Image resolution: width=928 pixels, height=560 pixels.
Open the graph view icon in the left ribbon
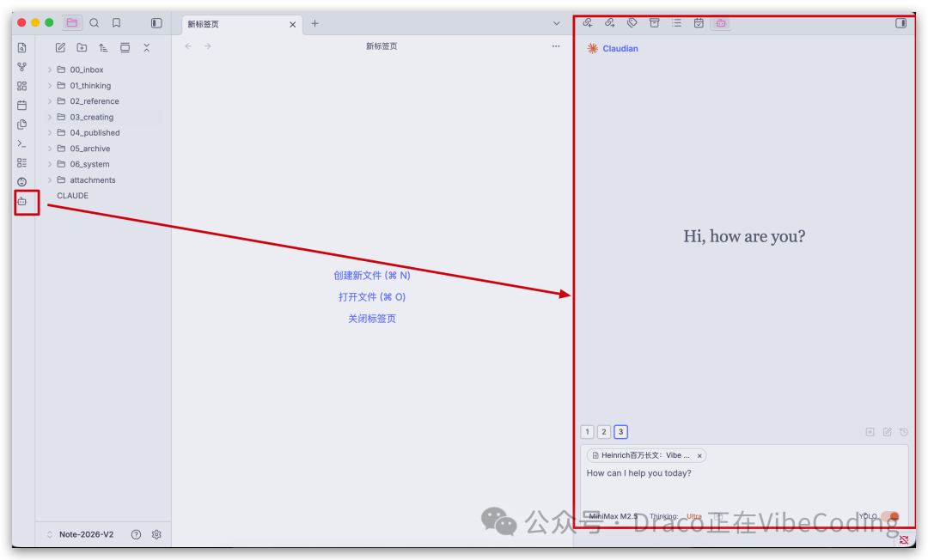coord(21,67)
